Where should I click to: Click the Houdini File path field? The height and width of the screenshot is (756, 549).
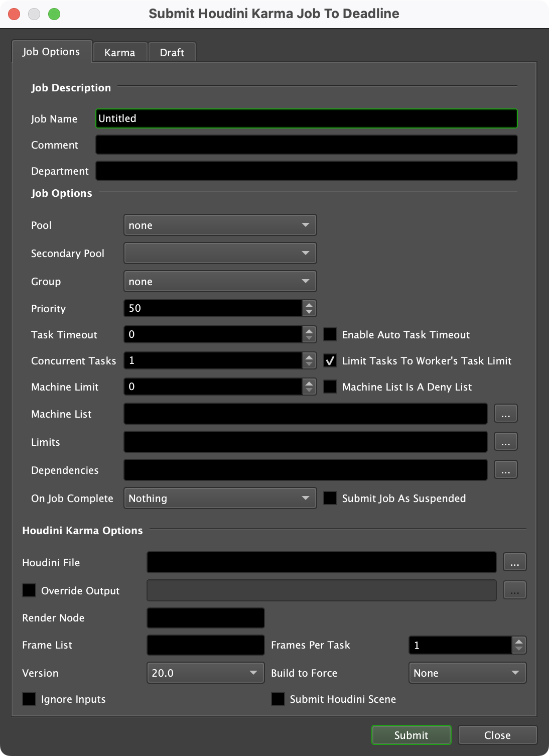(x=322, y=562)
